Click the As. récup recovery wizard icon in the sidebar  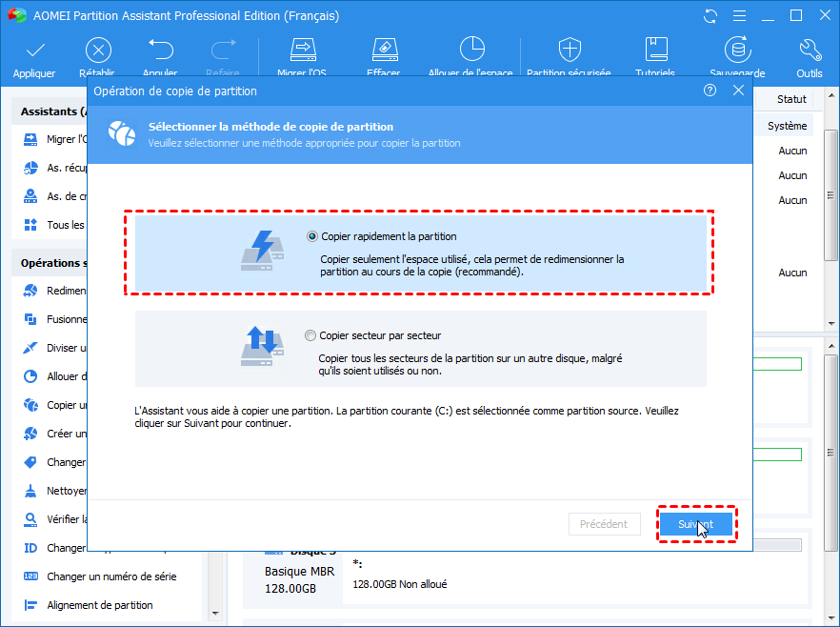[x=30, y=168]
